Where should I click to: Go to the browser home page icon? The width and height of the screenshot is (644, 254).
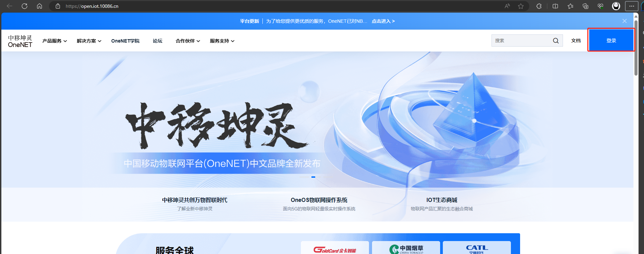pos(39,6)
